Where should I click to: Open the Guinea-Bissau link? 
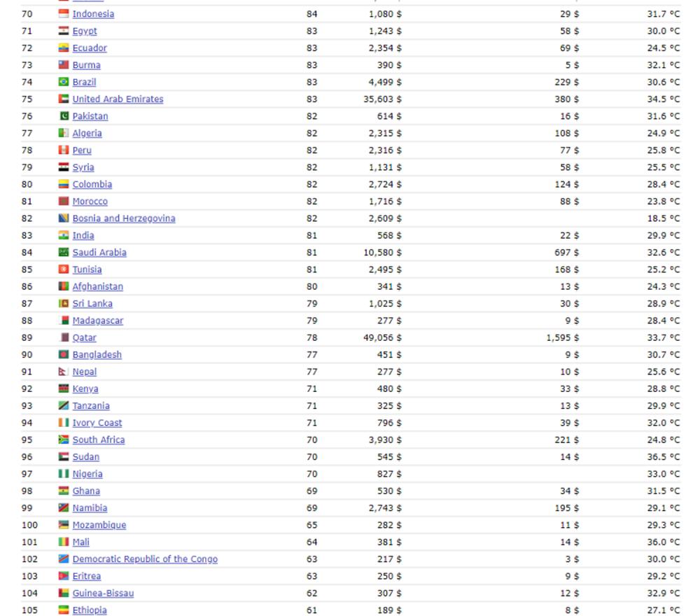[x=103, y=594]
